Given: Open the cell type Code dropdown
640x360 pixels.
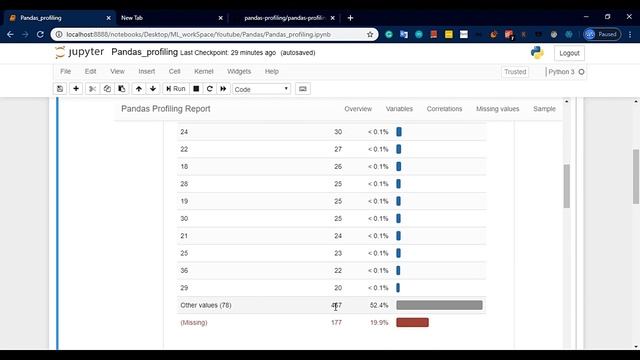Looking at the screenshot, I should (261, 89).
